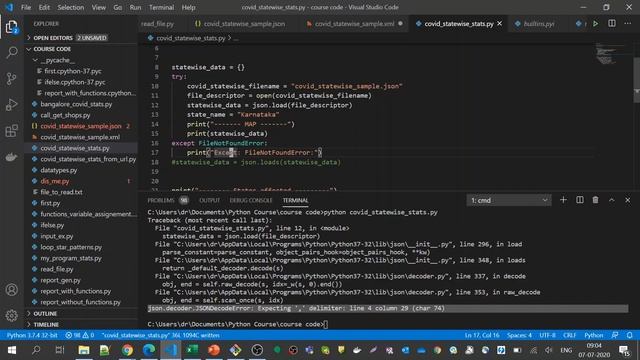
Task: Open the Accounts menu icon
Action: coord(12,290)
